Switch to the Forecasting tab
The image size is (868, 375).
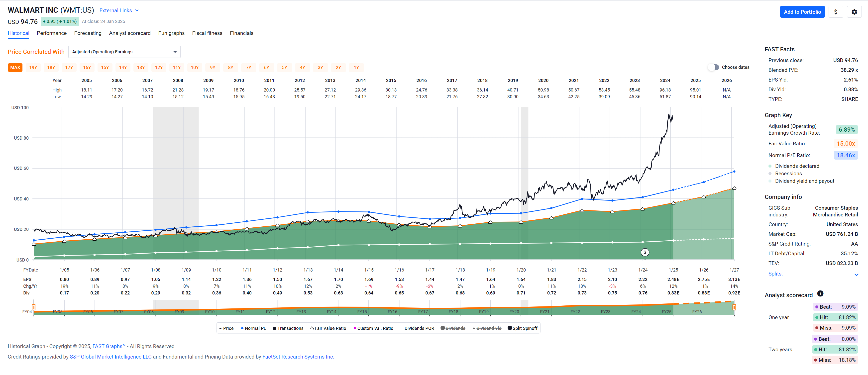(88, 33)
